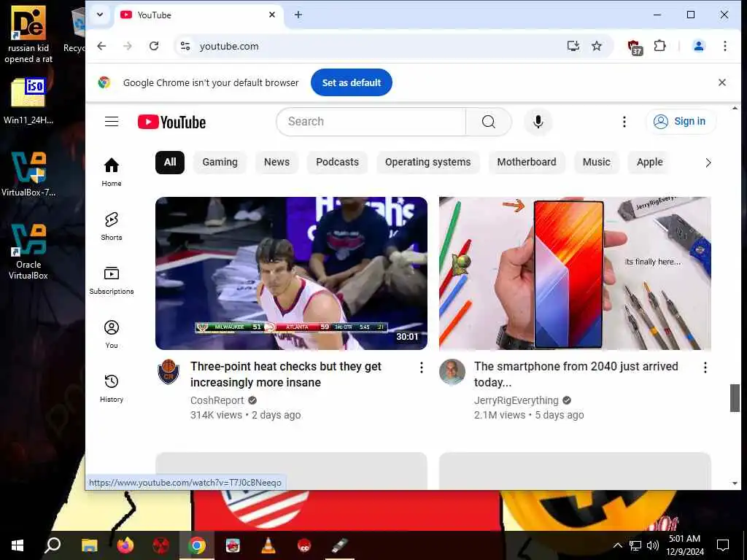Screen dimensions: 747x560
Task: Play the basketball video thumbnail
Action: pyautogui.click(x=291, y=273)
